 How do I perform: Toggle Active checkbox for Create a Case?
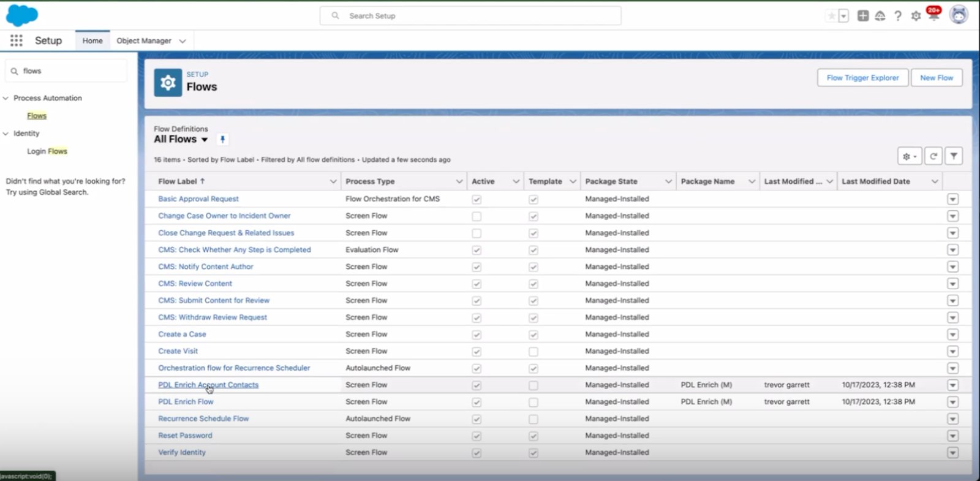477,335
